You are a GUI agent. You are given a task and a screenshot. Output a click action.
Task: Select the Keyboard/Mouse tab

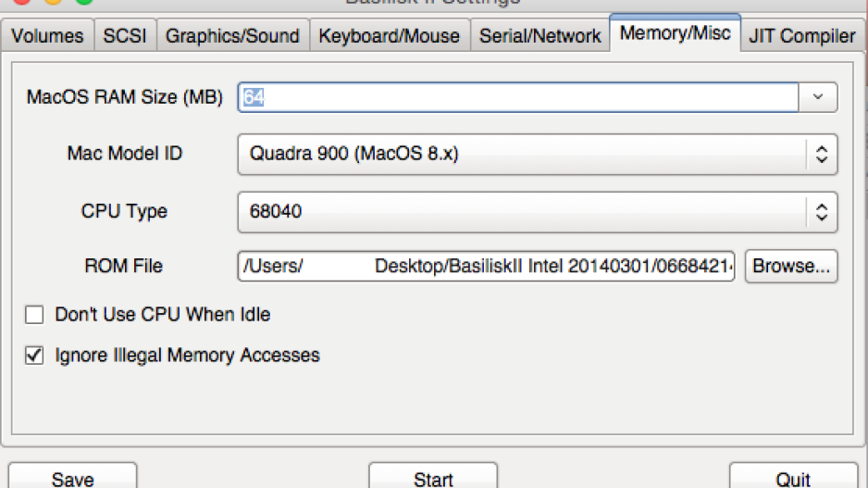(x=390, y=36)
